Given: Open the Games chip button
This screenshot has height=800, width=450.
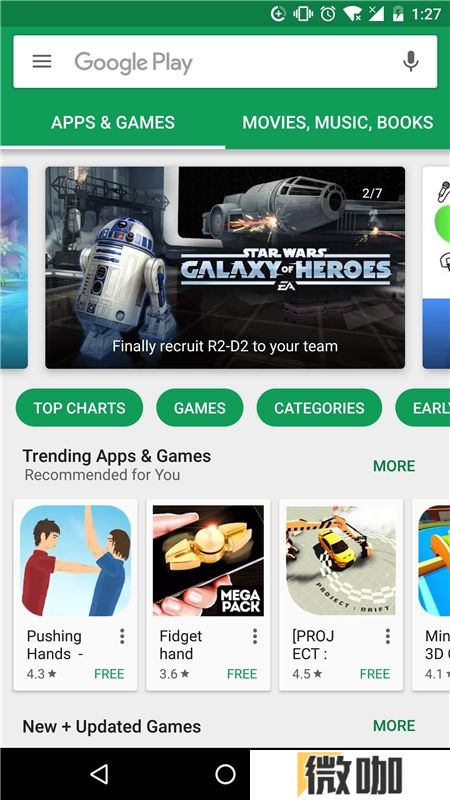Looking at the screenshot, I should [199, 408].
